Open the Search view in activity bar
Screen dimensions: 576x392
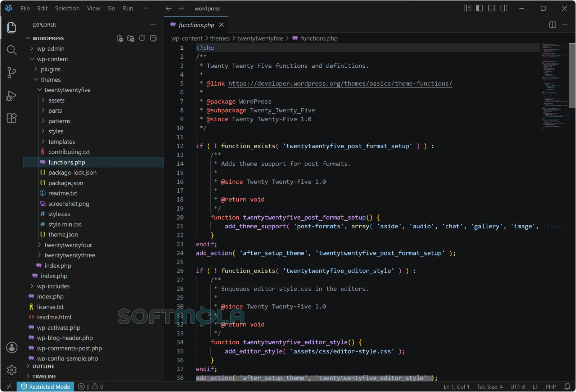tap(12, 50)
